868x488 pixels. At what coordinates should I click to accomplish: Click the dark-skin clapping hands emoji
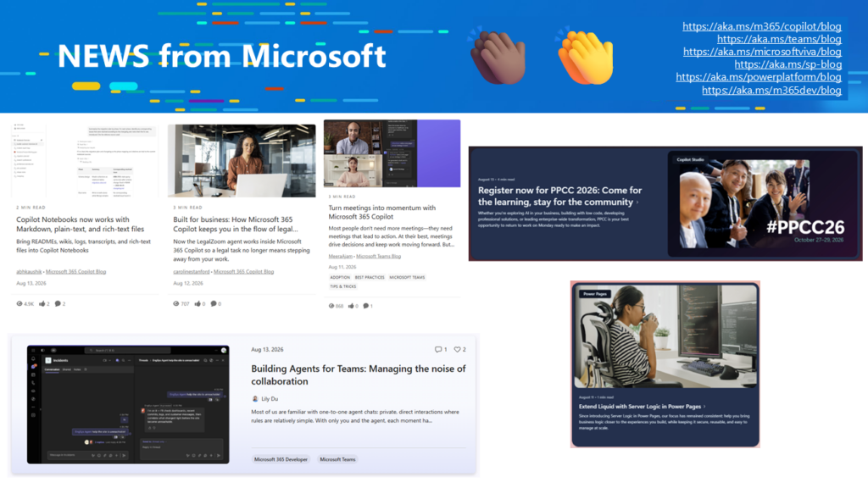[497, 56]
